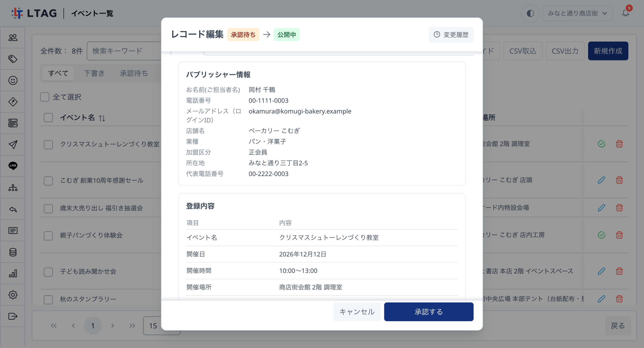The image size is (644, 348).
Task: Delete the 特設会場 row
Action: 619,208
